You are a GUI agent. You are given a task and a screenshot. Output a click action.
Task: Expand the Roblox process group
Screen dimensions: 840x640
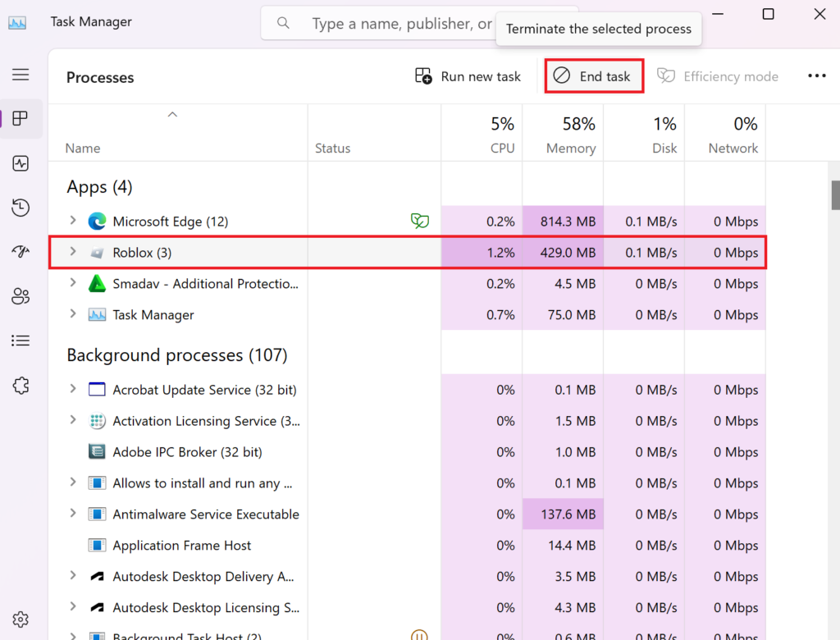coord(72,253)
